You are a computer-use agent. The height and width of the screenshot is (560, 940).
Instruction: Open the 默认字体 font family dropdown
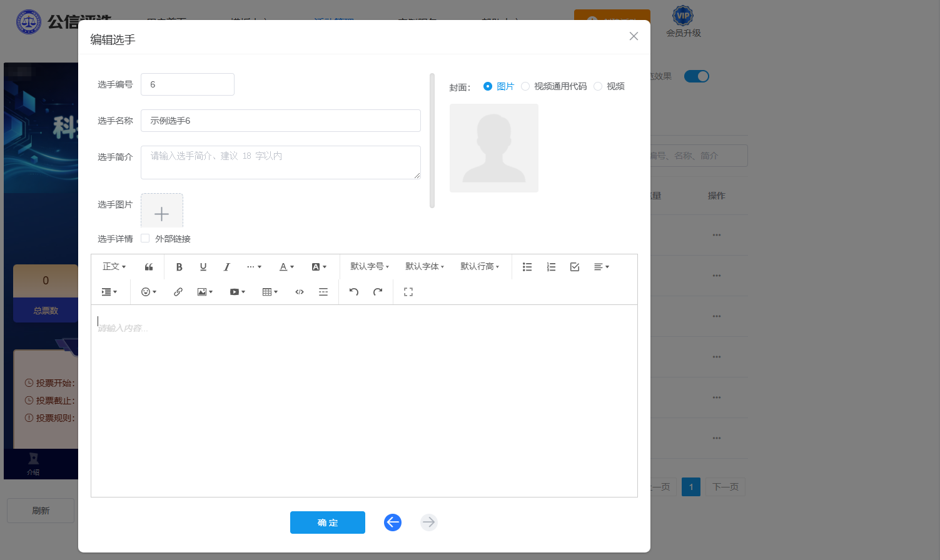(x=425, y=267)
